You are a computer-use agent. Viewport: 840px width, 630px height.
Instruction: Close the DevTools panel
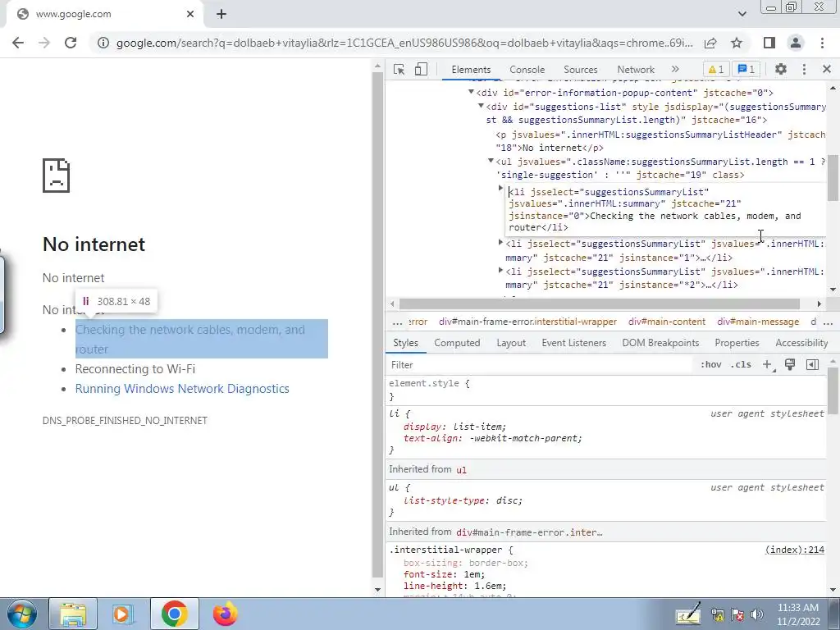827,69
